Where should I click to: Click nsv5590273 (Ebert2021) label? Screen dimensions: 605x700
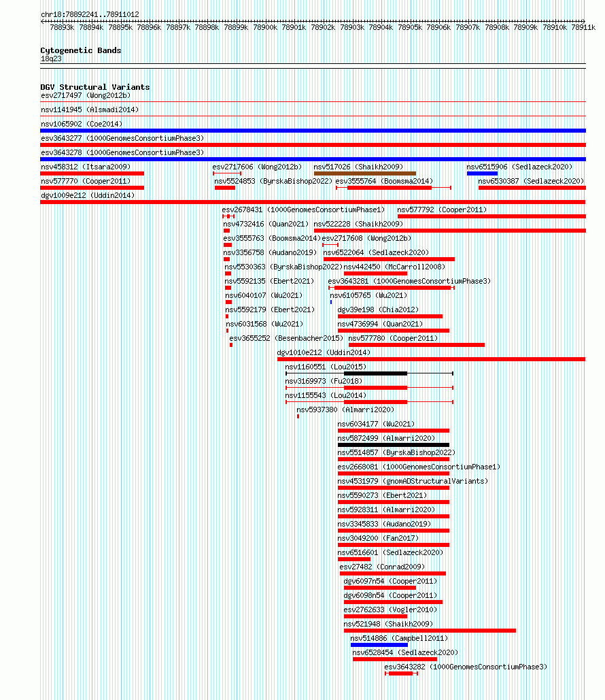click(x=382, y=495)
